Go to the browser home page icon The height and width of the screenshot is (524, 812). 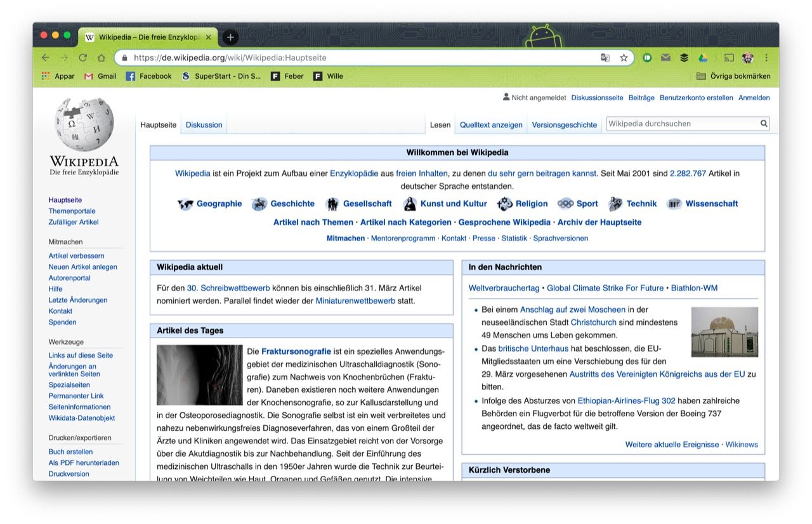tap(101, 58)
